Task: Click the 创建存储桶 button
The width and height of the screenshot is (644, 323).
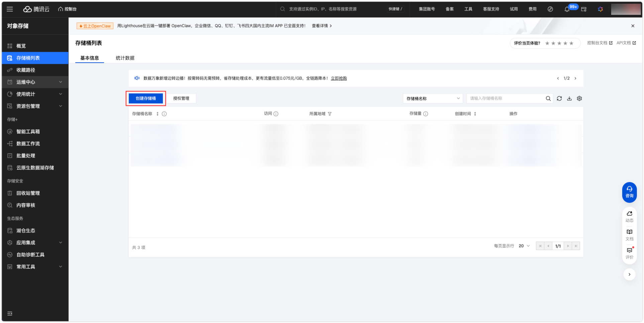Action: point(146,98)
